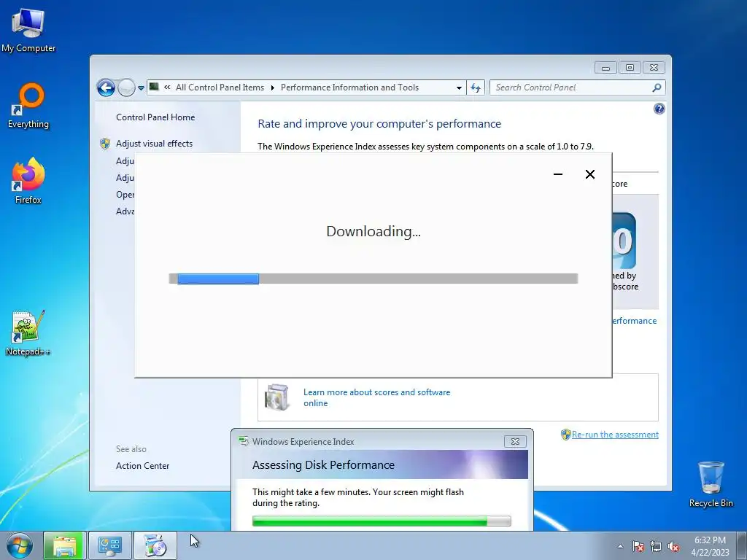Image resolution: width=747 pixels, height=560 pixels.
Task: Click Show Desktop strip at taskbar end
Action: [x=741, y=546]
